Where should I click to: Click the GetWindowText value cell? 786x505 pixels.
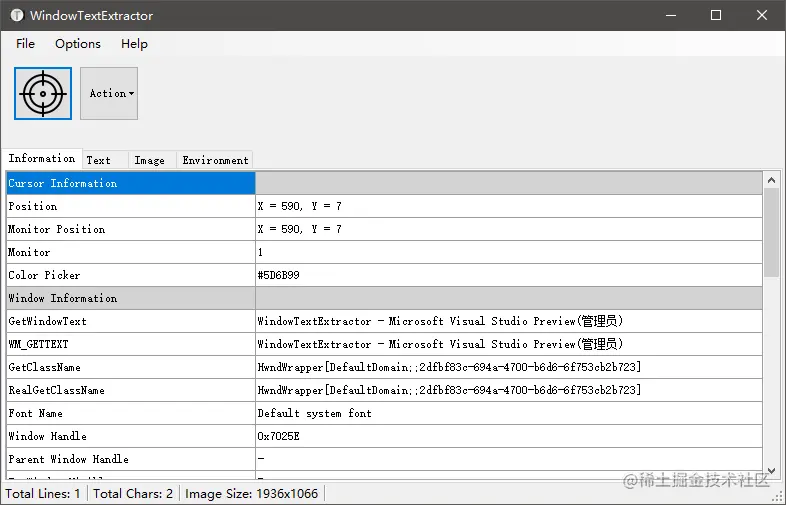[509, 321]
